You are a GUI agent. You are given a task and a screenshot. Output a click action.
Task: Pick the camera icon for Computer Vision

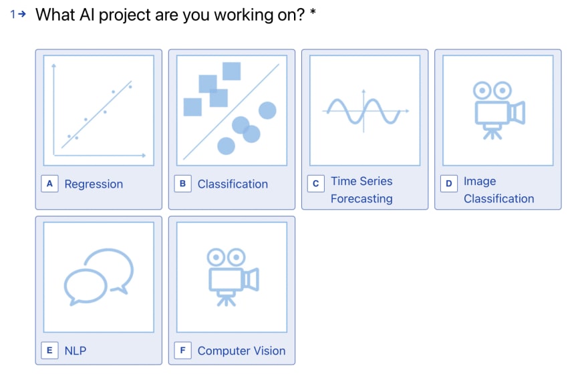(232, 277)
